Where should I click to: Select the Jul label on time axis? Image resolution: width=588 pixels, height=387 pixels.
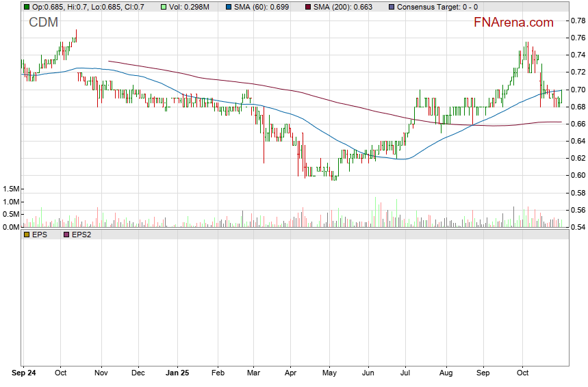coord(405,374)
